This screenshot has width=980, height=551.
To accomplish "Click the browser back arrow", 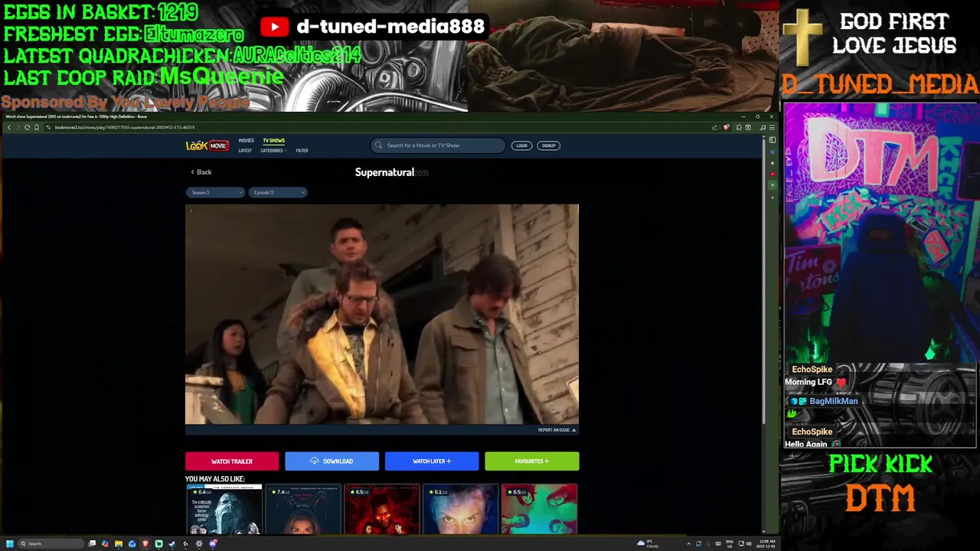I will [9, 128].
